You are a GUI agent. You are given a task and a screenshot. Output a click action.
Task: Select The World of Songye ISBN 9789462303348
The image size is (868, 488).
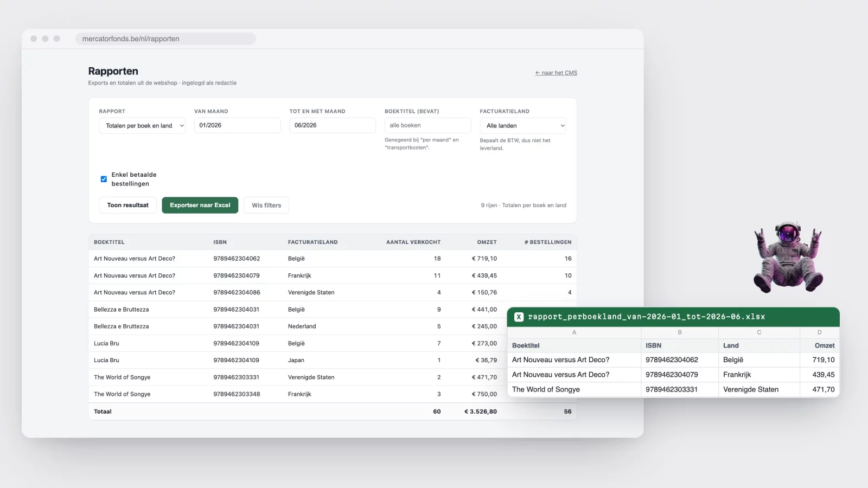tap(237, 394)
